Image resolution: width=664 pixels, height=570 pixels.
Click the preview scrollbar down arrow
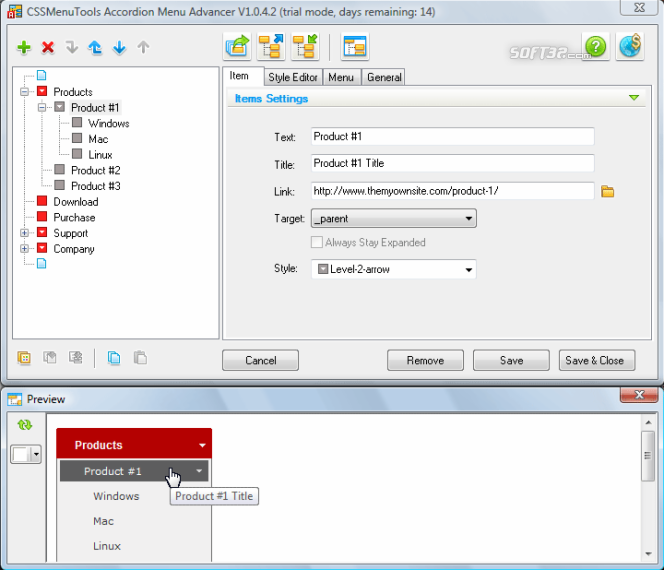pos(648,553)
